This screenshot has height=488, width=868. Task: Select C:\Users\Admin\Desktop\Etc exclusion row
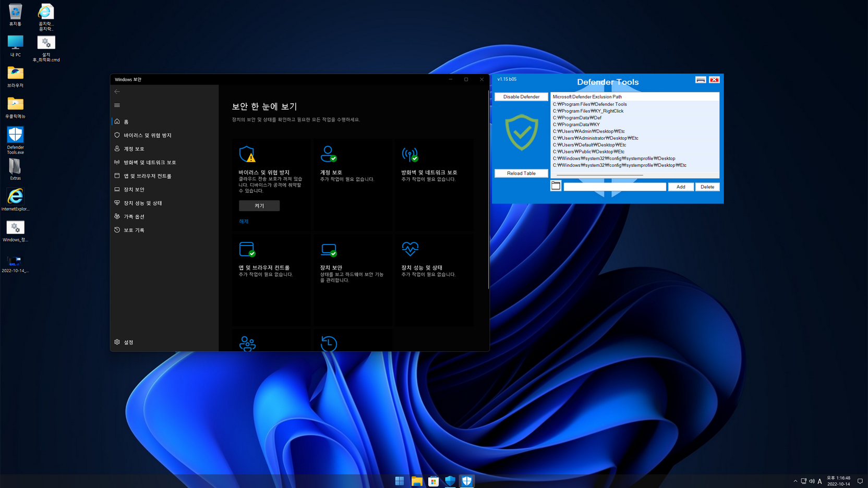(635, 131)
